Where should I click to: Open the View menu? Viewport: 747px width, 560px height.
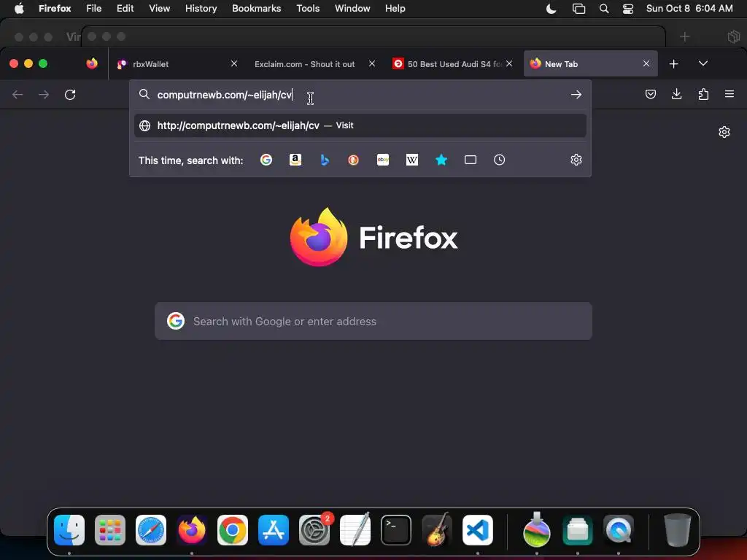click(159, 9)
